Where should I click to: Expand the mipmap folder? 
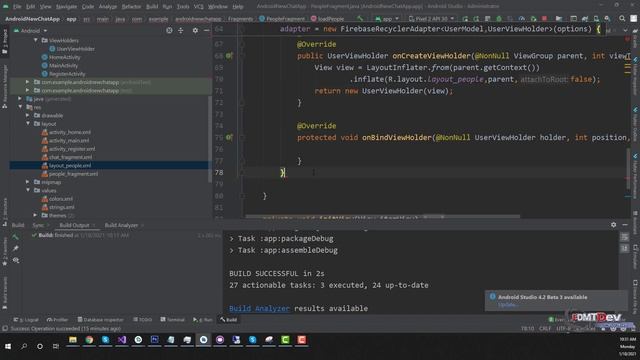pyautogui.click(x=28, y=182)
